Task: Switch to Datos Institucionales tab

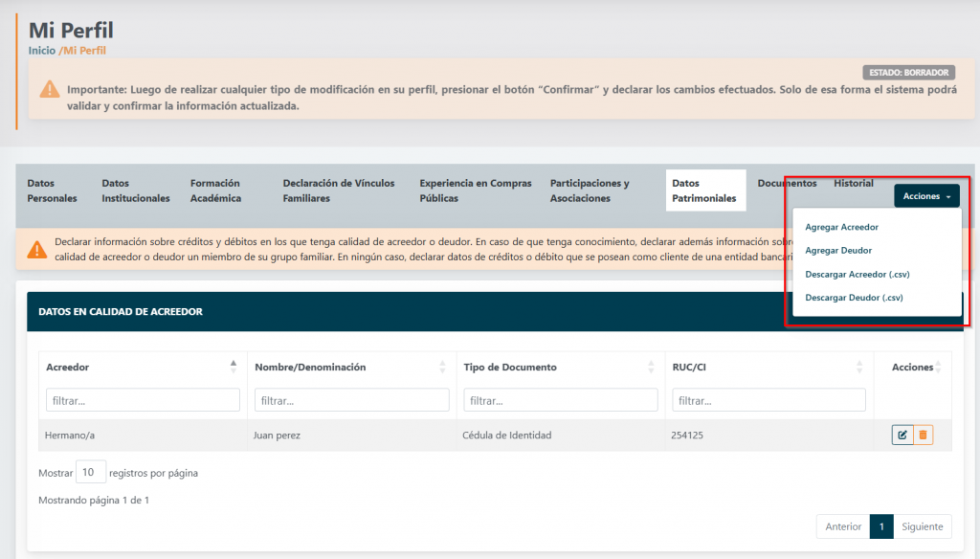Action: coord(136,190)
